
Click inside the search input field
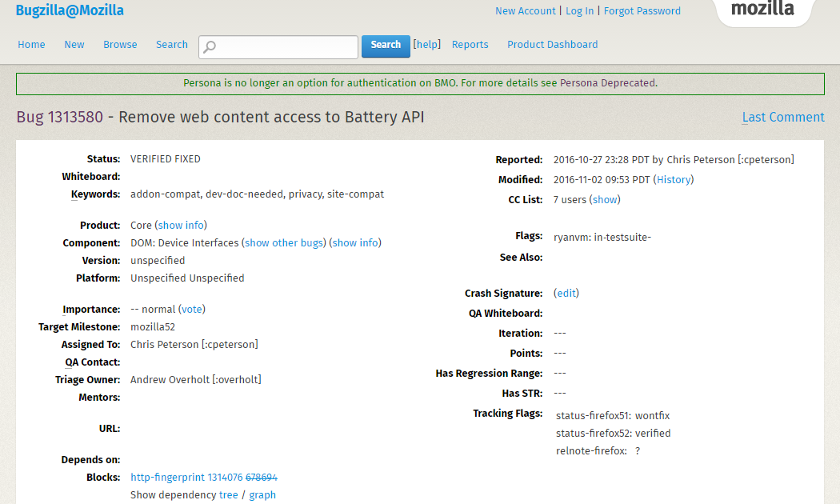pos(280,47)
